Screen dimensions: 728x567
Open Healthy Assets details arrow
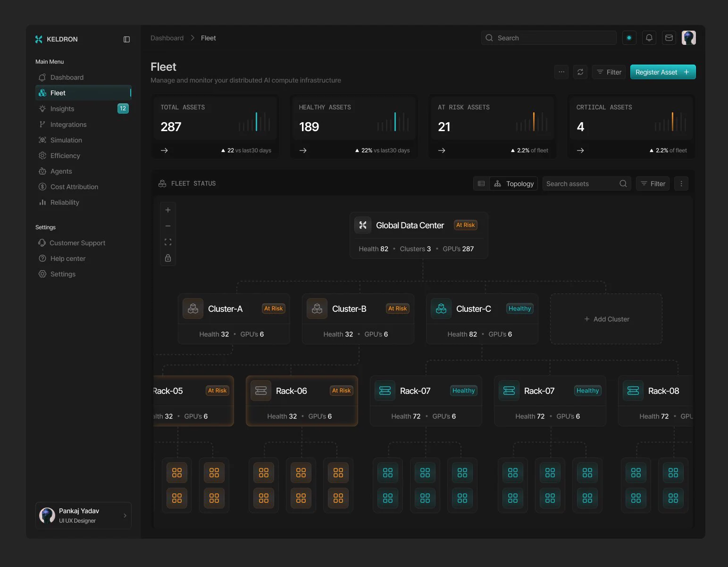point(303,150)
